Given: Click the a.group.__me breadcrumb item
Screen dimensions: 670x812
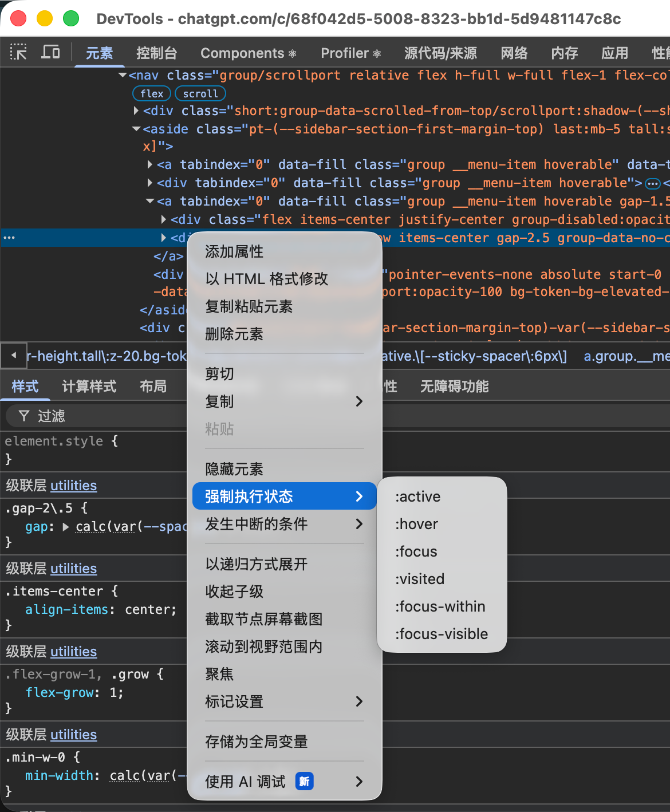Looking at the screenshot, I should click(x=626, y=356).
